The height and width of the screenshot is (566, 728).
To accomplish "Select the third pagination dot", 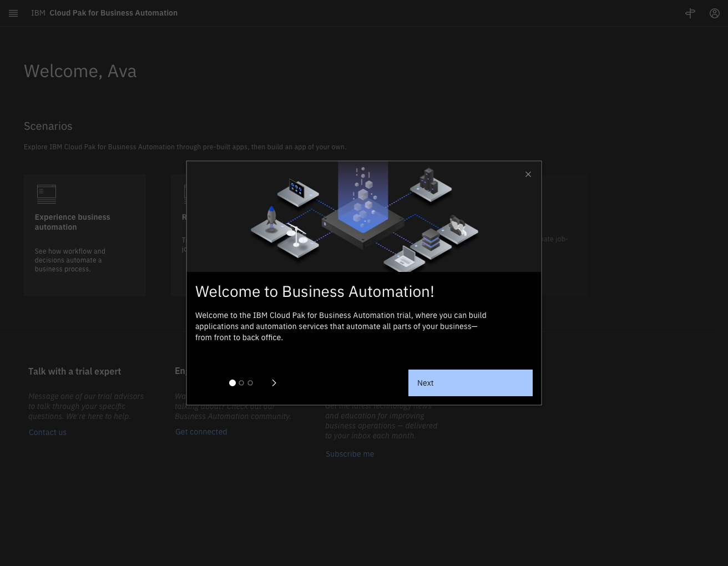I will (x=250, y=383).
